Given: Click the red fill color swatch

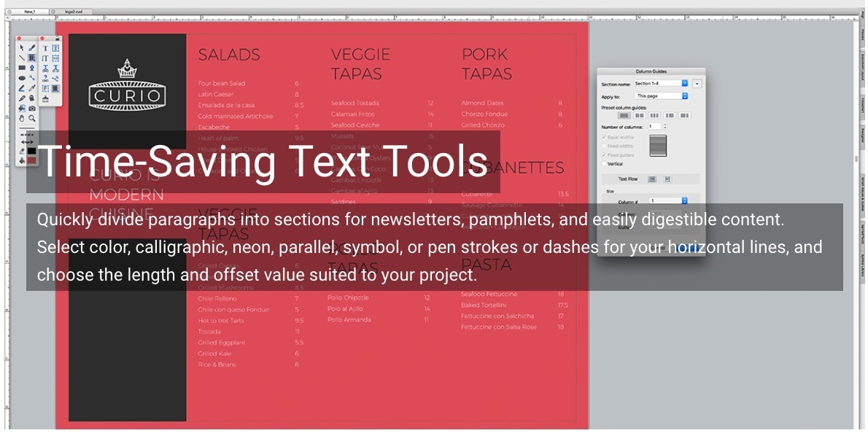Looking at the screenshot, I should 32,160.
